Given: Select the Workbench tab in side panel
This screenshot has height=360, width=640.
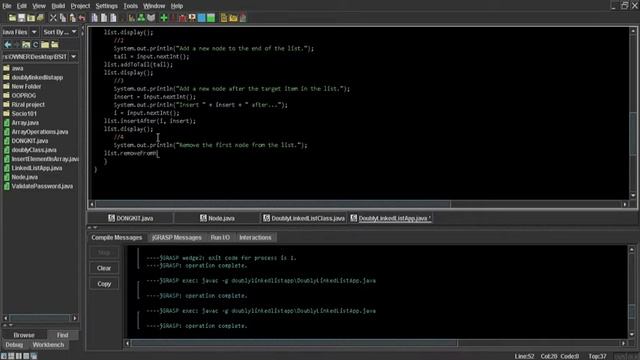Looking at the screenshot, I should point(48,345).
